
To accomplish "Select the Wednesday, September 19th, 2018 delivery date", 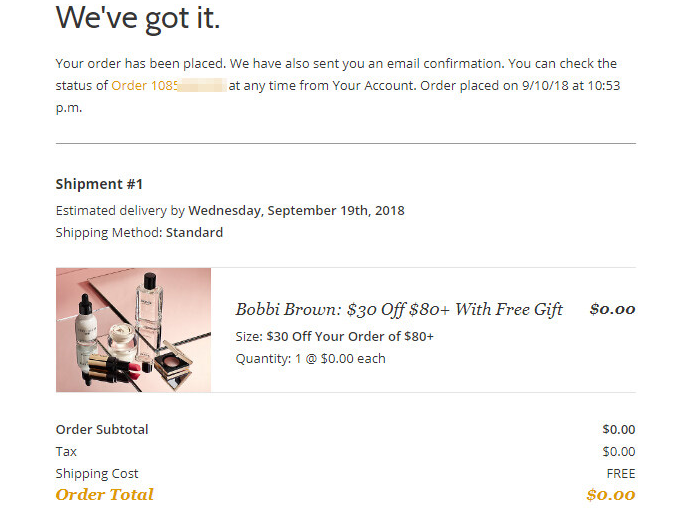I will coord(296,211).
